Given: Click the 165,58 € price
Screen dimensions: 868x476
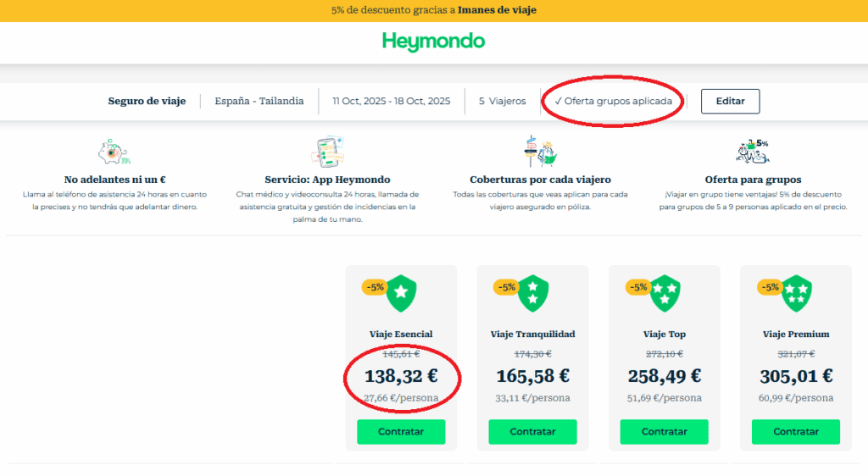Looking at the screenshot, I should pyautogui.click(x=532, y=376).
